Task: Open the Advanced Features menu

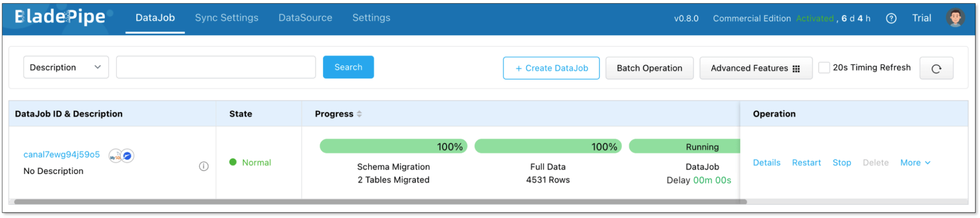Action: [x=755, y=68]
